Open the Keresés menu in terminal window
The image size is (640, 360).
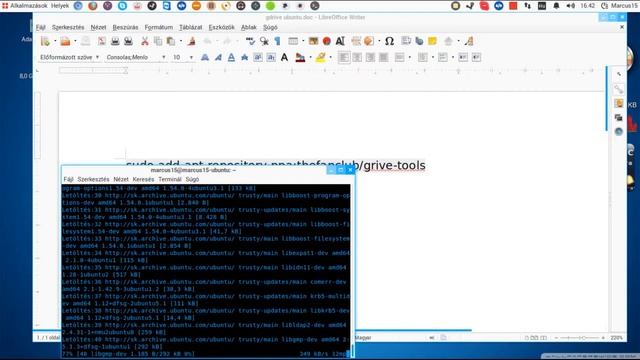click(143, 180)
